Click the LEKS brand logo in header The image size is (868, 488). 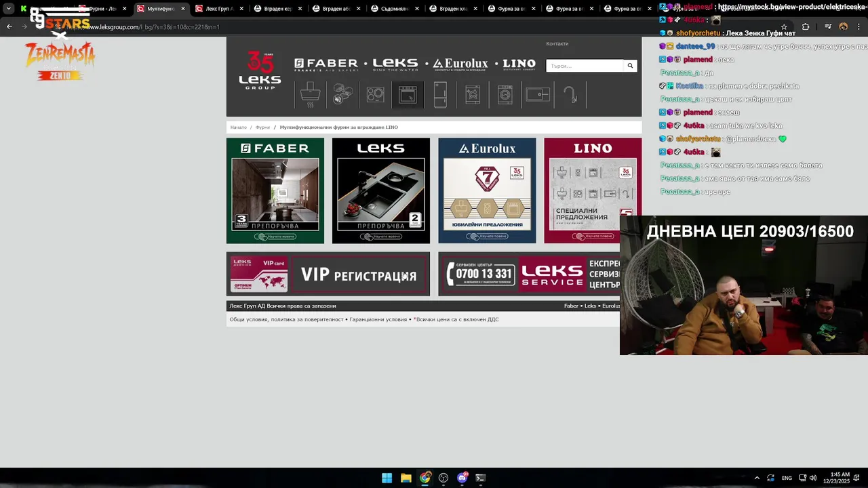pyautogui.click(x=395, y=64)
